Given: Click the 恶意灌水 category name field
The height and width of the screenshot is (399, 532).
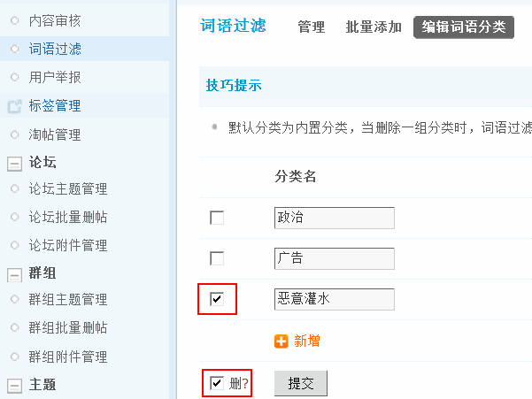Looking at the screenshot, I should (334, 300).
